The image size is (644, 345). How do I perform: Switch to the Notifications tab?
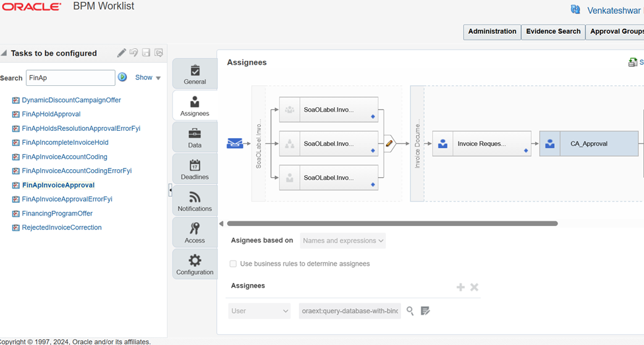[x=195, y=201]
